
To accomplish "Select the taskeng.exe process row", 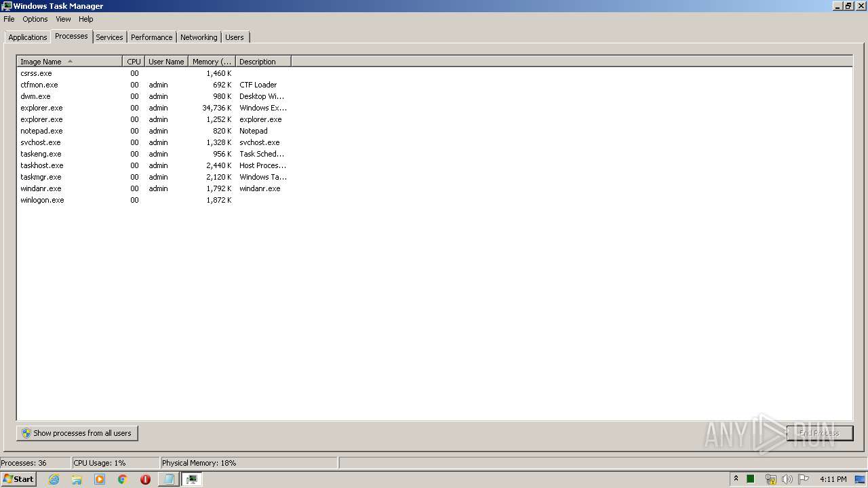I will (x=155, y=154).
